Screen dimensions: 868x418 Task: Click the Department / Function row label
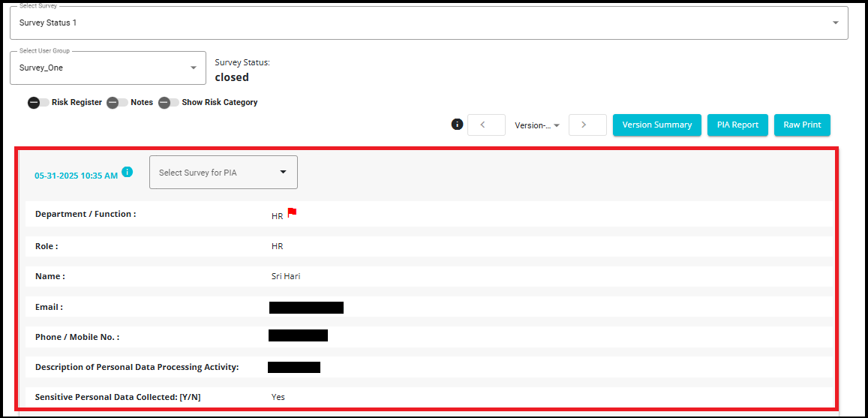coord(86,214)
